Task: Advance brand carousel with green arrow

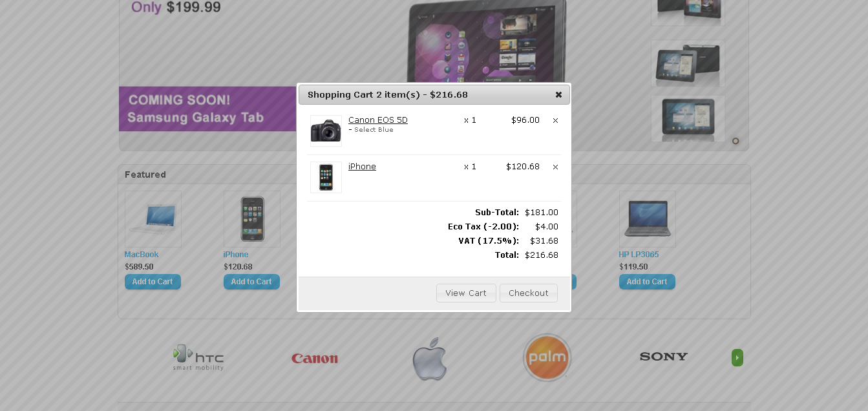Action: point(737,357)
